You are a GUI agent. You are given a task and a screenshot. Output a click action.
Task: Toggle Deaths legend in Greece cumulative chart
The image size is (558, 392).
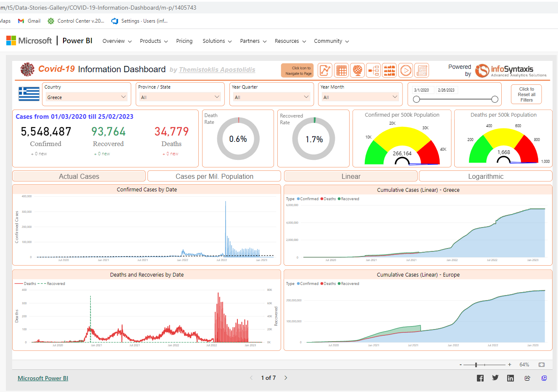[328, 199]
